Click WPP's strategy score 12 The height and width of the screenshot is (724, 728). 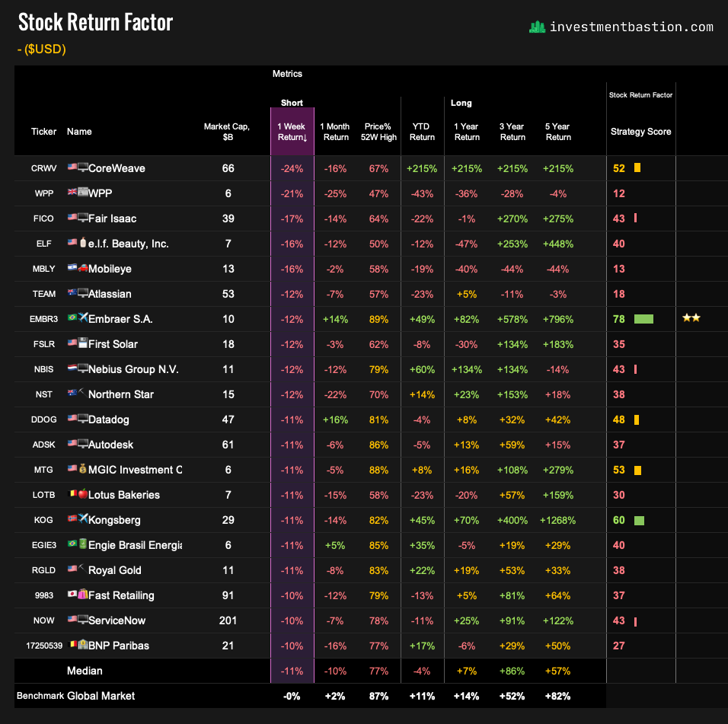tap(619, 193)
